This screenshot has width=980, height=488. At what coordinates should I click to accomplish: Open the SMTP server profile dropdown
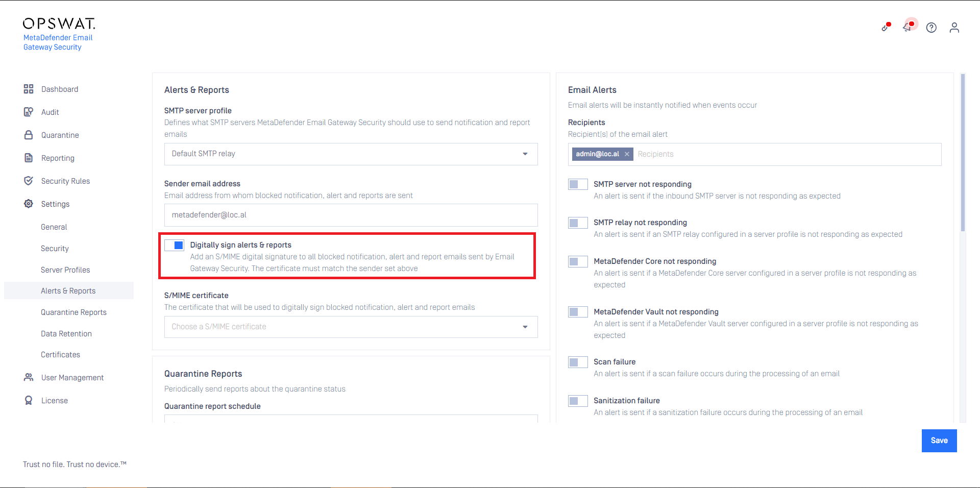pyautogui.click(x=351, y=154)
